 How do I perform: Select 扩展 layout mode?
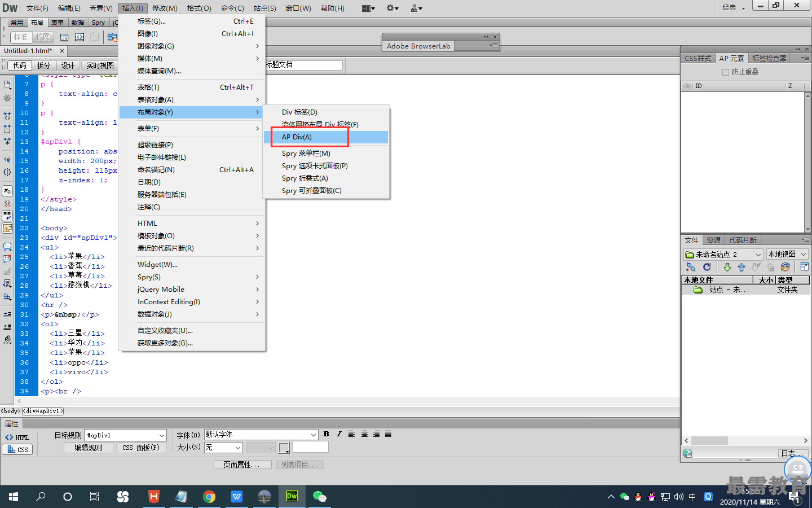pyautogui.click(x=42, y=37)
